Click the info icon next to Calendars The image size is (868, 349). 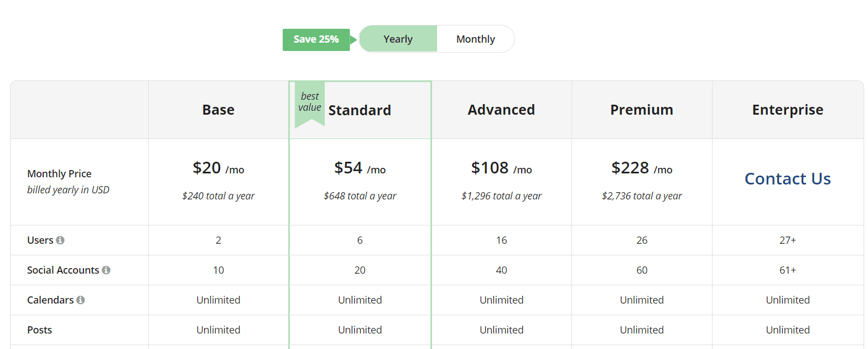pos(81,300)
